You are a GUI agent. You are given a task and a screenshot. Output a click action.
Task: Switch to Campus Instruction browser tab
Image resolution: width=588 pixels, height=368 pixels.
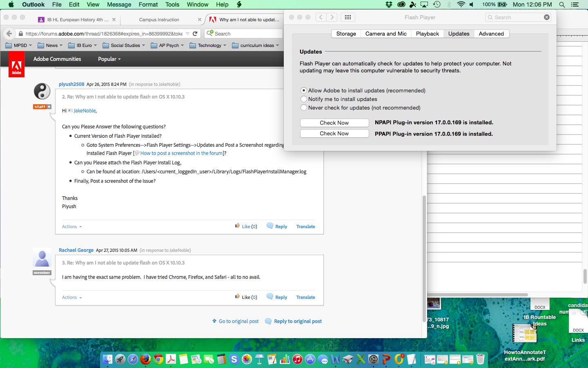click(x=159, y=20)
